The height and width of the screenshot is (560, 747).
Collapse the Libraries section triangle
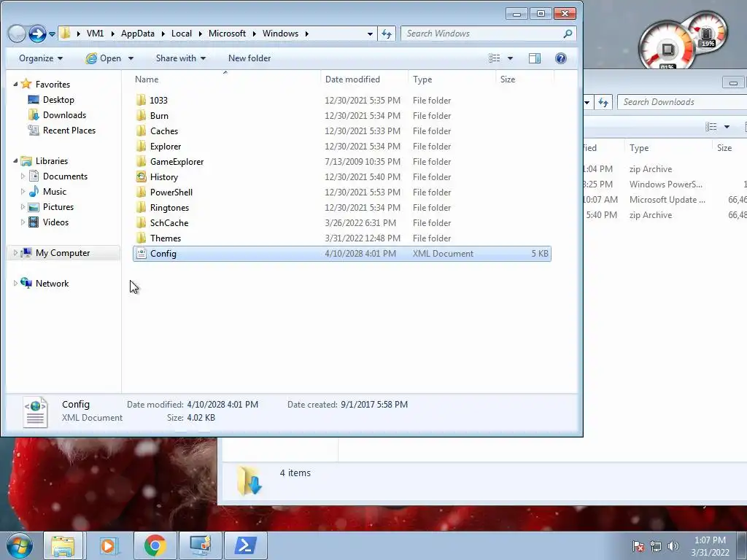(15, 160)
